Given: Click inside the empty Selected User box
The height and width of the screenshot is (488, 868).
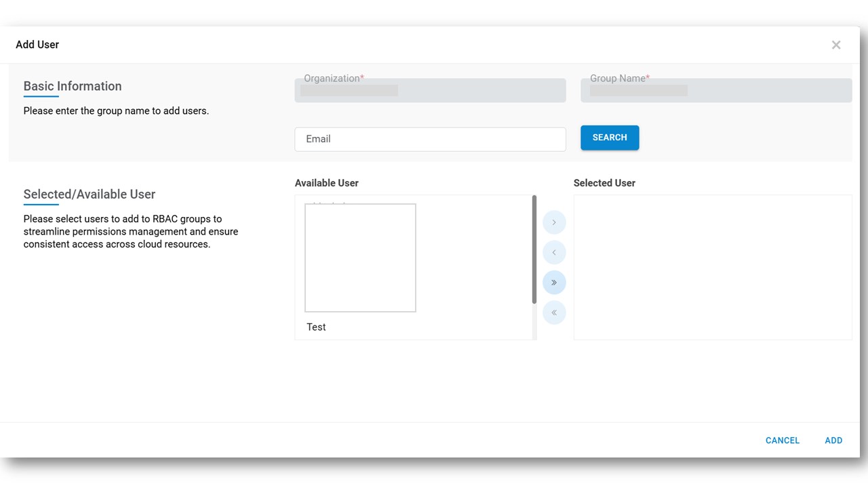Looking at the screenshot, I should [x=713, y=267].
